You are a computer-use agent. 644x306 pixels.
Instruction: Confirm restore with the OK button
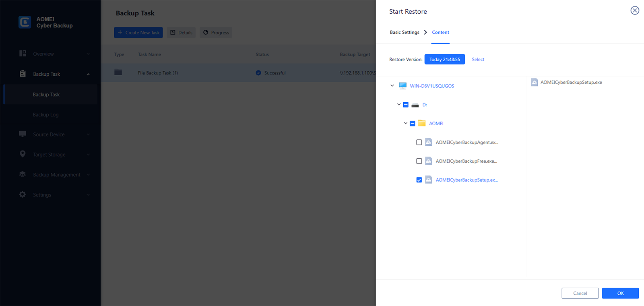(x=620, y=293)
